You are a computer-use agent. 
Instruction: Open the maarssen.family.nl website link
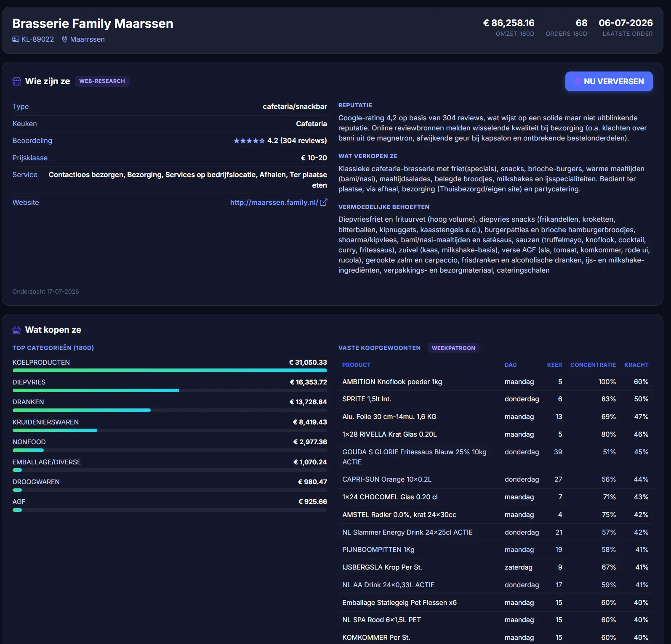tap(274, 202)
